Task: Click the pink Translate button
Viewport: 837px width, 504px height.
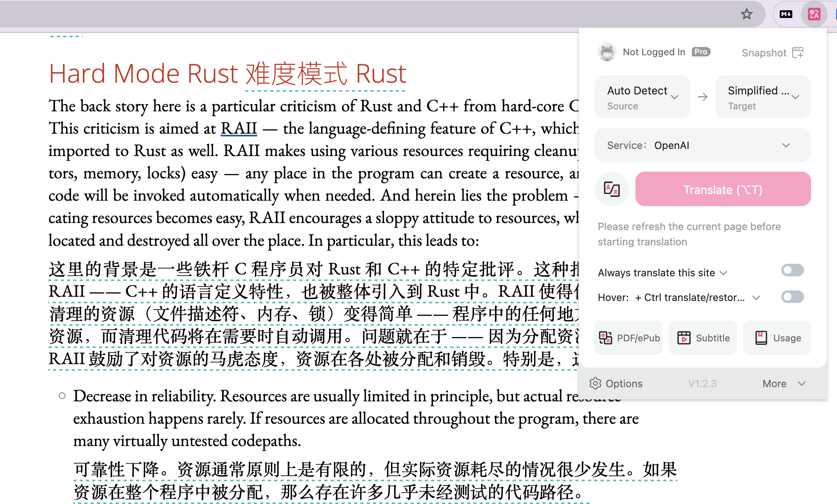Action: click(x=723, y=189)
